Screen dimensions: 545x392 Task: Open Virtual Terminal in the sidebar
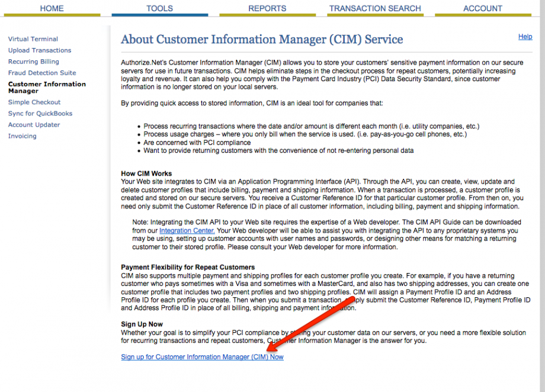point(33,39)
